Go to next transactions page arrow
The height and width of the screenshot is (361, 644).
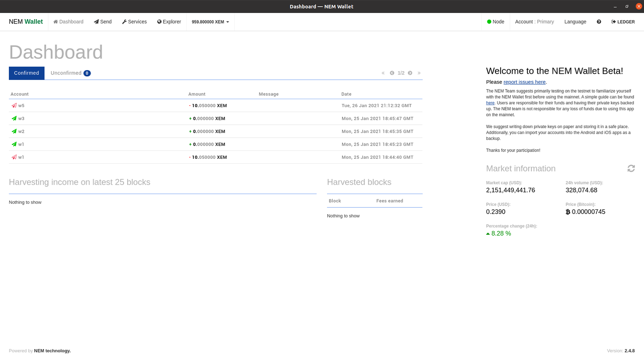click(x=410, y=73)
